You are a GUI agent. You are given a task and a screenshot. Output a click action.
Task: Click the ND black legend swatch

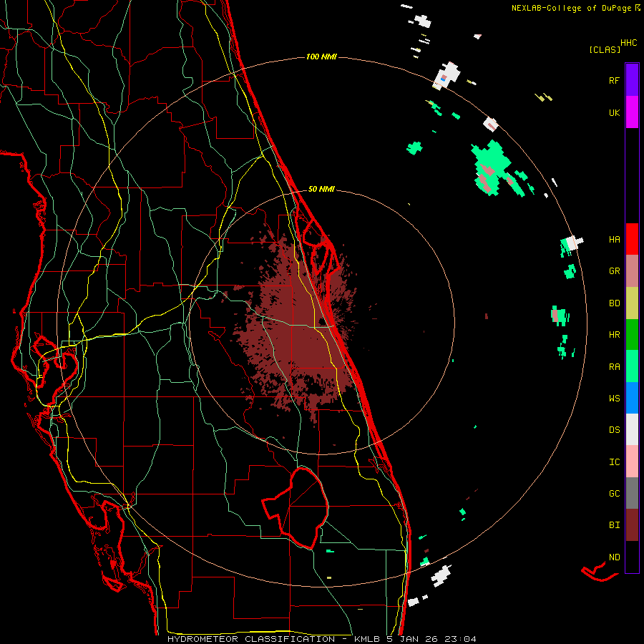tap(632, 557)
